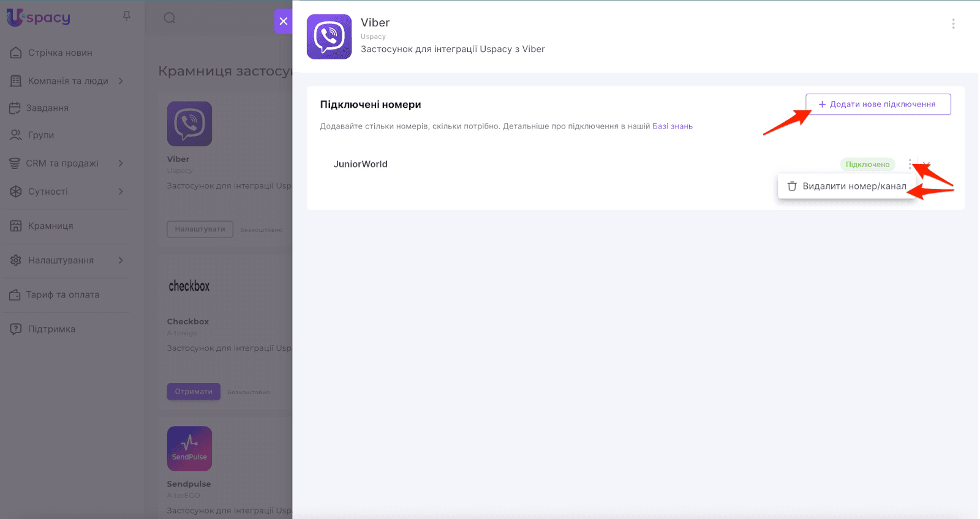Click Uspacy developer label under Viber title

[x=373, y=37]
